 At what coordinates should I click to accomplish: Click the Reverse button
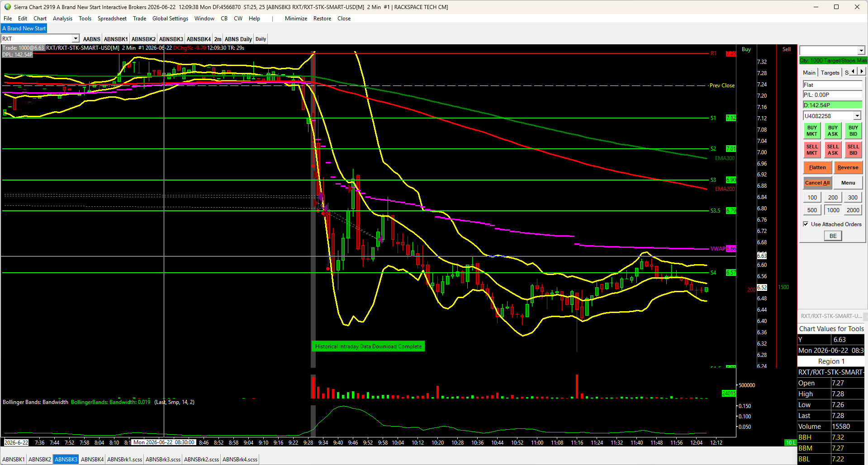pos(848,167)
